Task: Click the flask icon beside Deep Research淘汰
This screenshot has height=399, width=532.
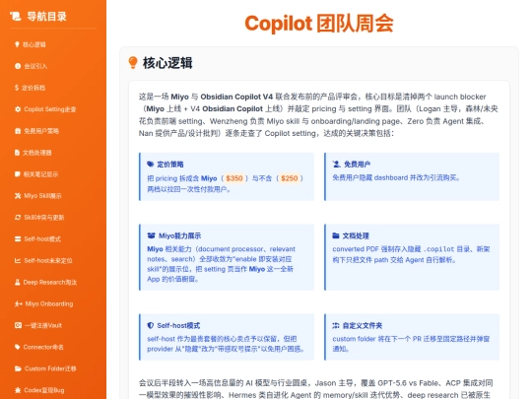Action: coord(18,283)
